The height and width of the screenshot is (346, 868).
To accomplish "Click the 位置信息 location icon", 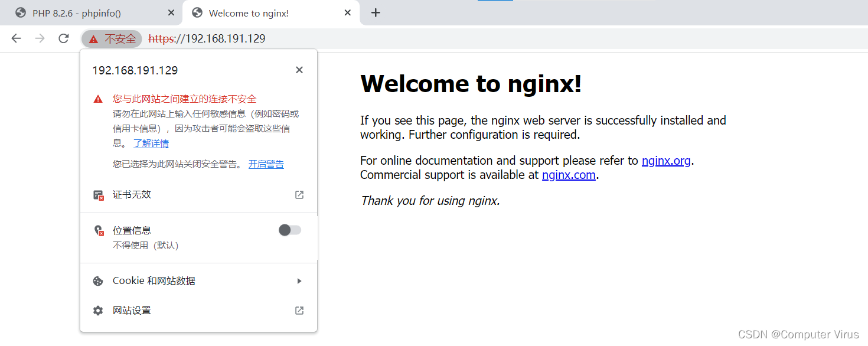I will 98,230.
